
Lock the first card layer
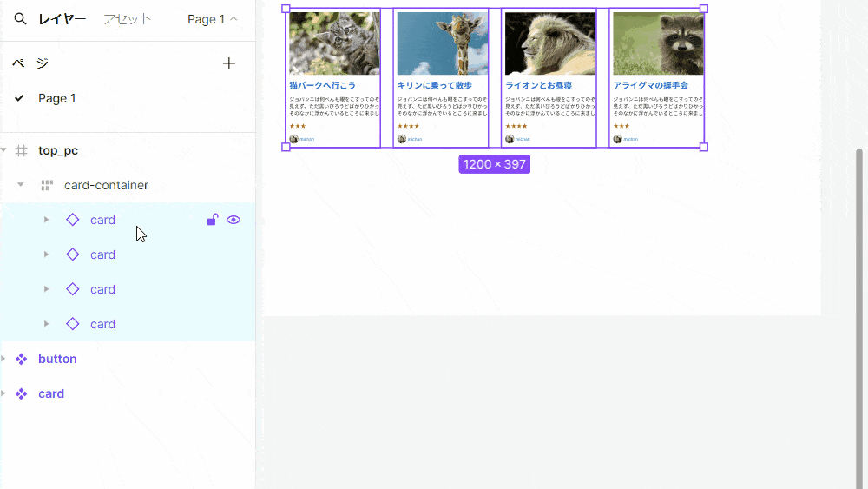coord(213,220)
